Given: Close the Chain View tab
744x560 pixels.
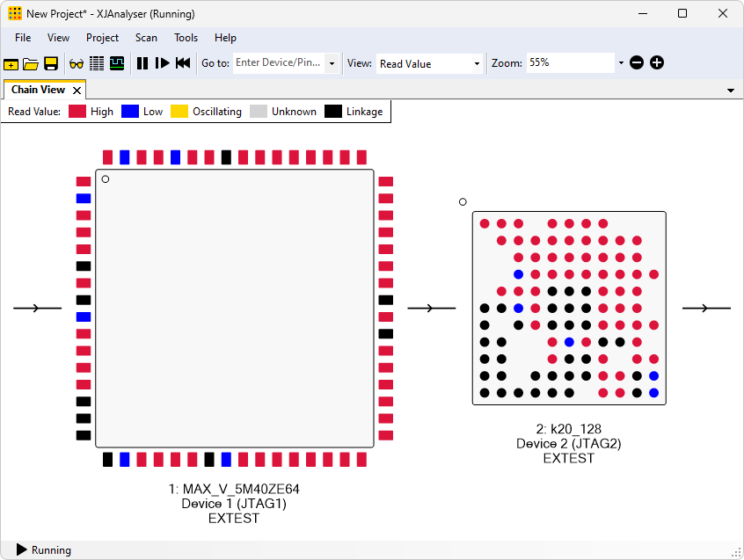Looking at the screenshot, I should [77, 91].
